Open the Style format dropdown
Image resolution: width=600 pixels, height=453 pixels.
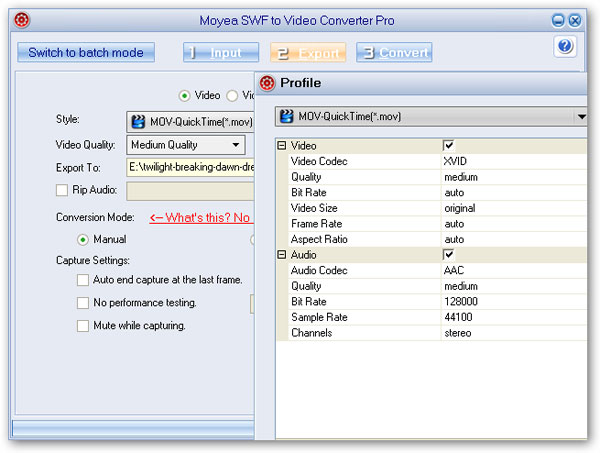(190, 122)
